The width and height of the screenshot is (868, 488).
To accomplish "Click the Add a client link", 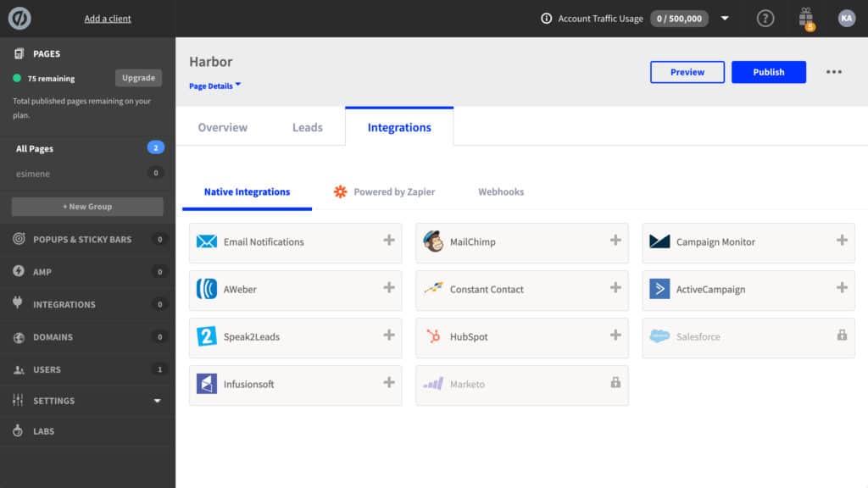I will [108, 19].
